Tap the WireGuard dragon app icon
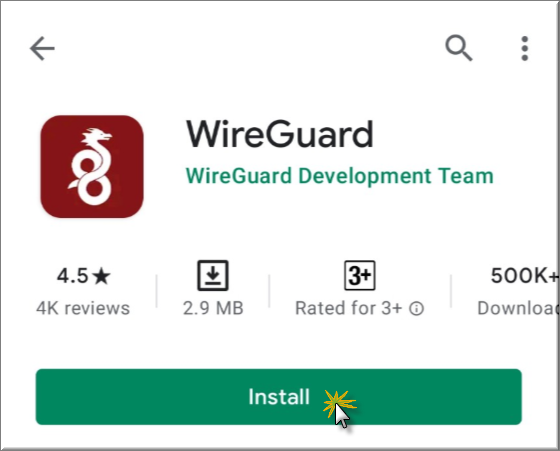560x451 pixels. click(x=92, y=166)
